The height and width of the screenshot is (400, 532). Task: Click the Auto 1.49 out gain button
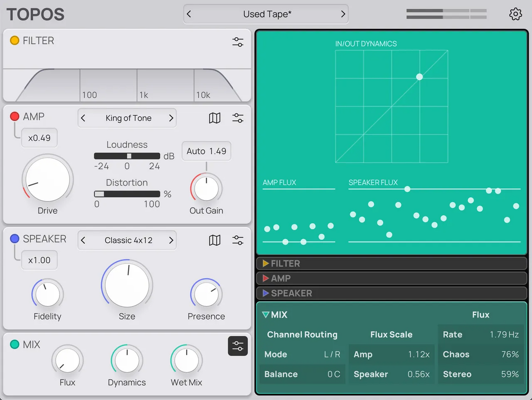pyautogui.click(x=206, y=151)
